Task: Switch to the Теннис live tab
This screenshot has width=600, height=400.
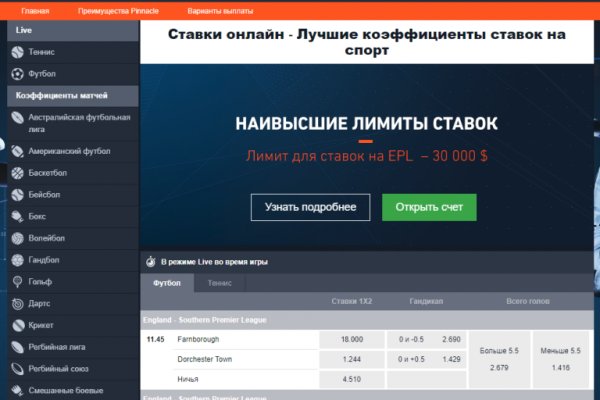Action: (220, 283)
